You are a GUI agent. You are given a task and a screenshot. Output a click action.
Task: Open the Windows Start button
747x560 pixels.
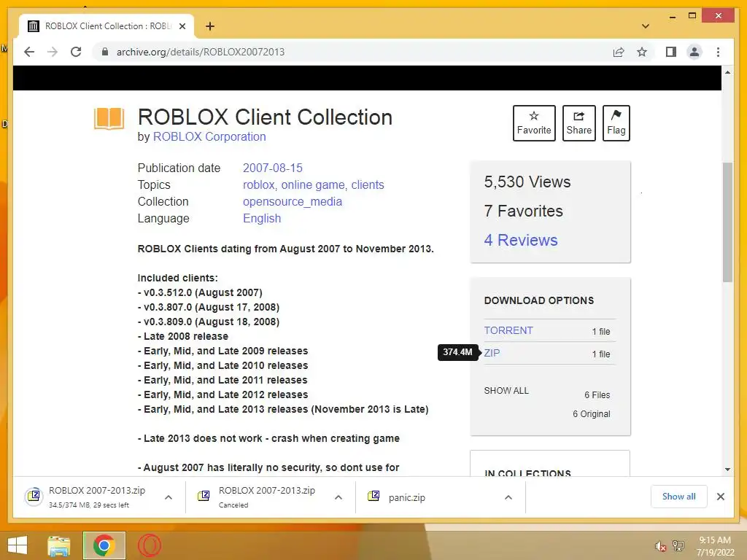(x=18, y=545)
